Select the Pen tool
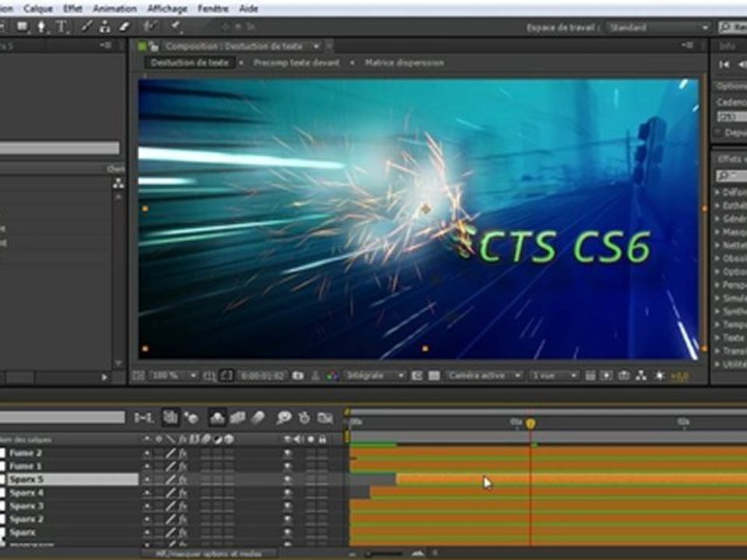 pos(41,26)
